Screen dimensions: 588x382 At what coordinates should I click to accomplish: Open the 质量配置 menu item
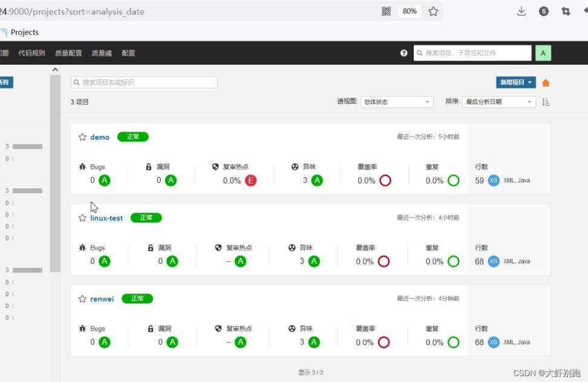[68, 53]
